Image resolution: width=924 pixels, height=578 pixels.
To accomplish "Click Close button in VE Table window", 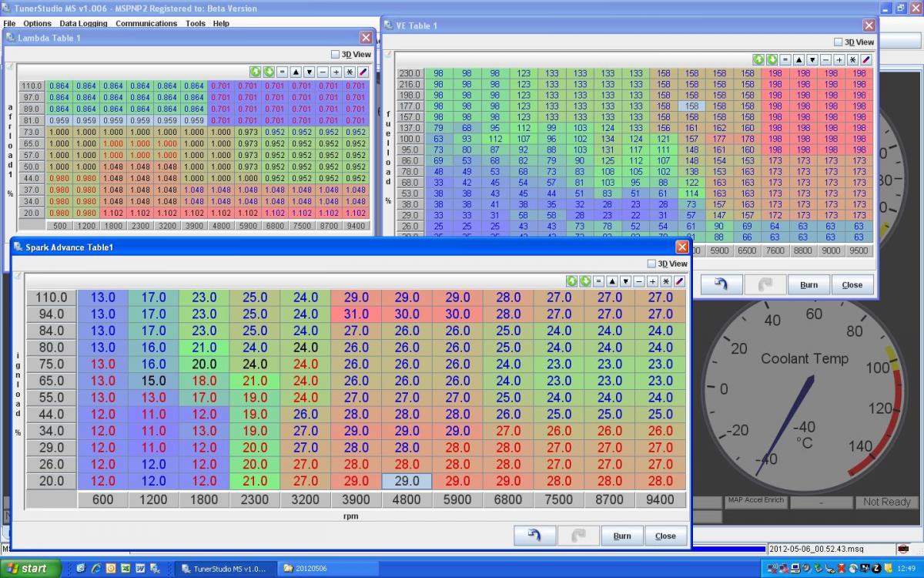I will tap(852, 284).
